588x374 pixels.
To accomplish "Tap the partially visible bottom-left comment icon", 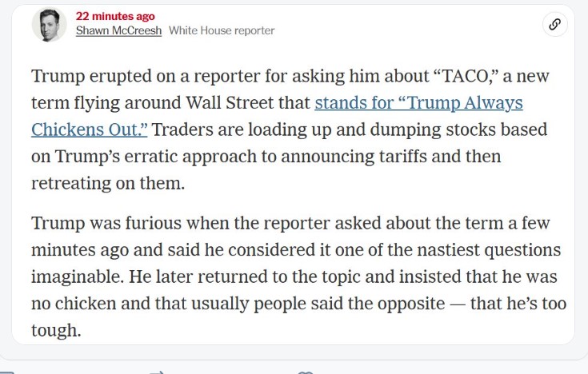I will point(6,372).
